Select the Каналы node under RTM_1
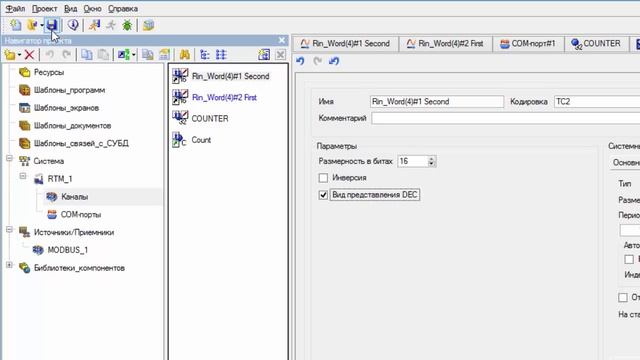640x360 pixels. 75,197
